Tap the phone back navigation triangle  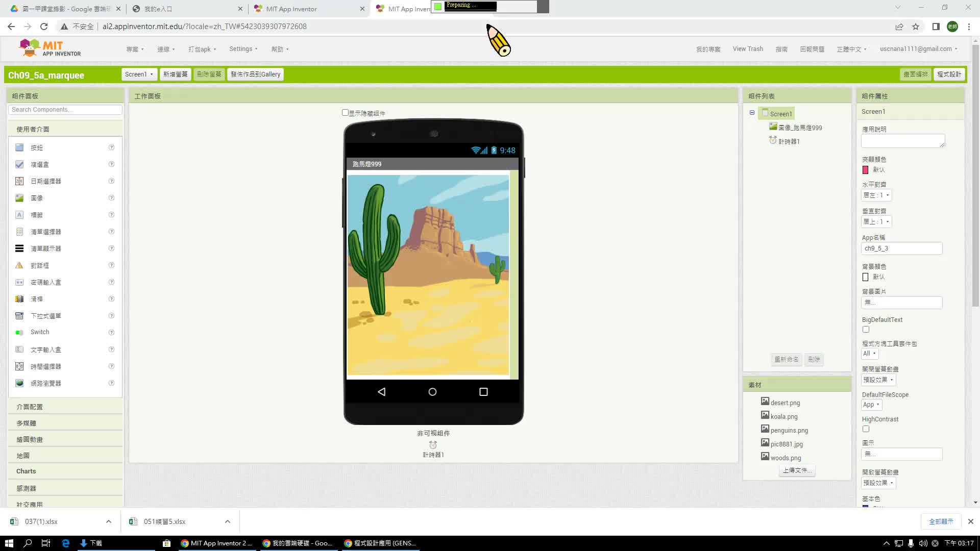381,392
